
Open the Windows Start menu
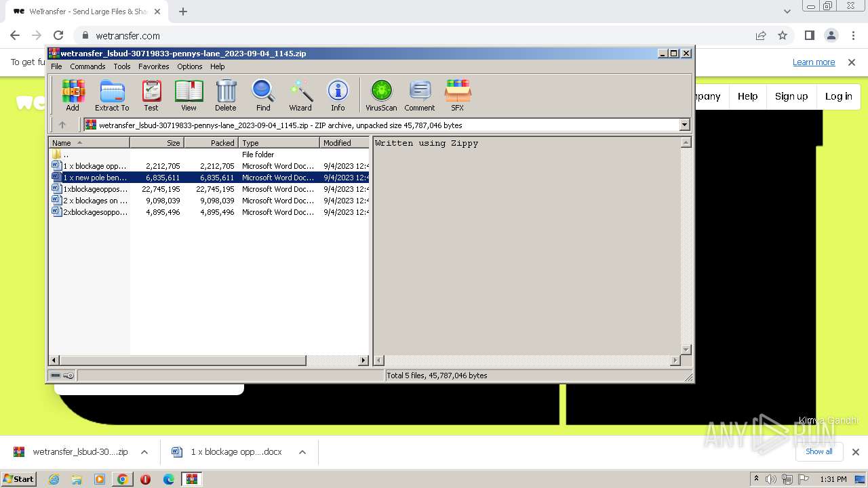[x=19, y=479]
